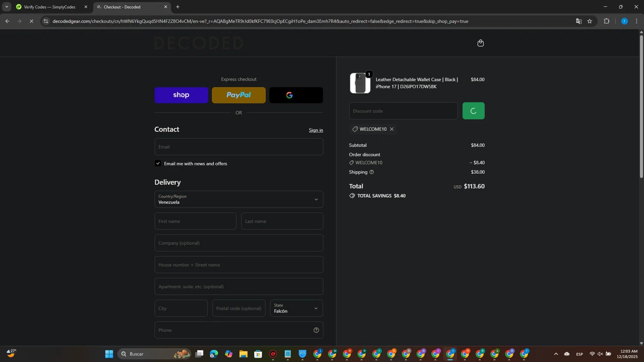Show phone number help tooltip icon
Image resolution: width=644 pixels, height=362 pixels.
[316, 330]
